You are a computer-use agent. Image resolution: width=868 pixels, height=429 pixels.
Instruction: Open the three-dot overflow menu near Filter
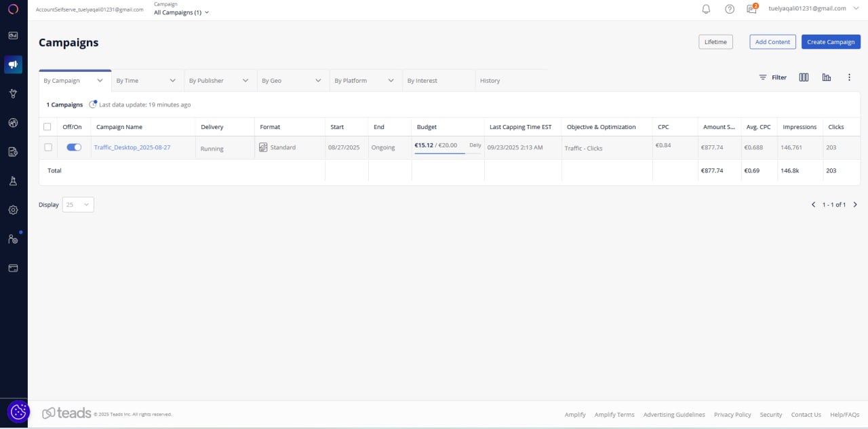pyautogui.click(x=849, y=77)
